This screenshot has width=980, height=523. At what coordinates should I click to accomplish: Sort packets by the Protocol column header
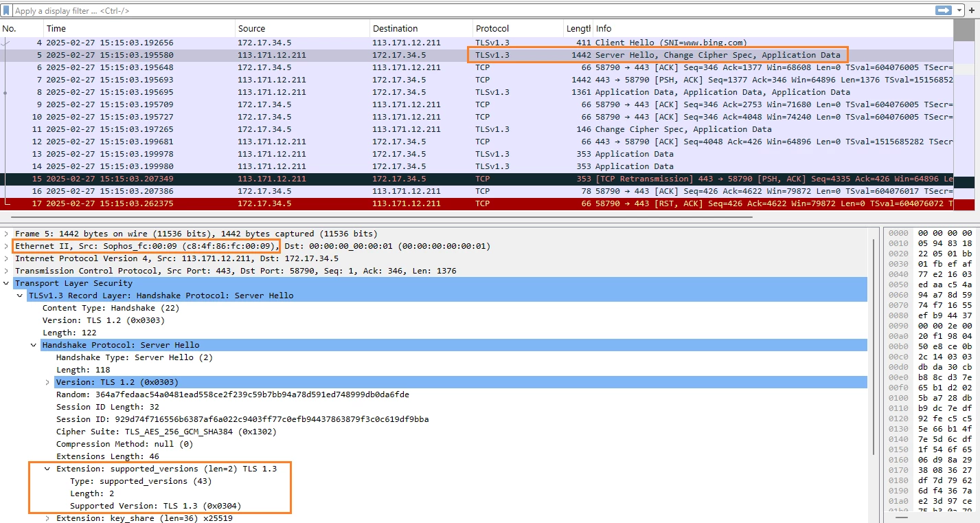pyautogui.click(x=518, y=29)
